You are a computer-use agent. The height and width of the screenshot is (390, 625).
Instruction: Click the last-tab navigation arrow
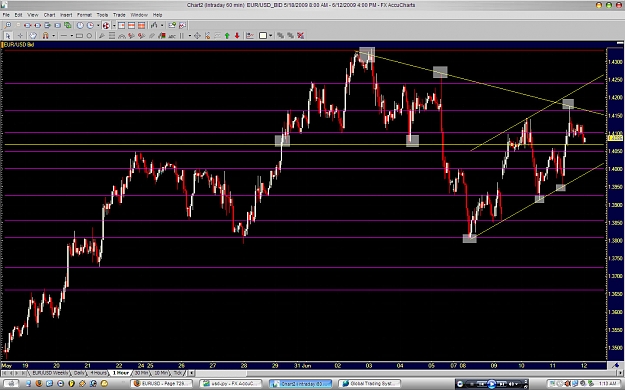(x=23, y=373)
